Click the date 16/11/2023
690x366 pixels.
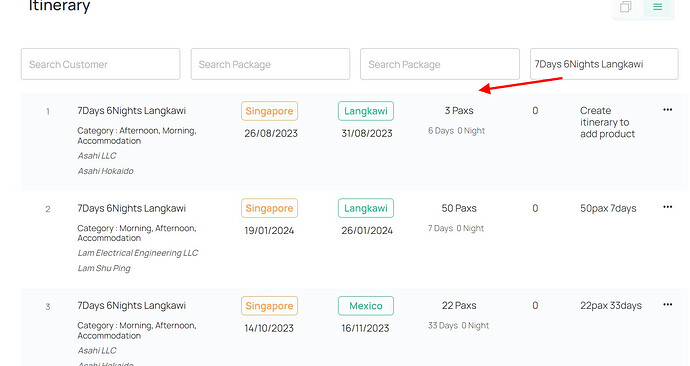tap(365, 328)
